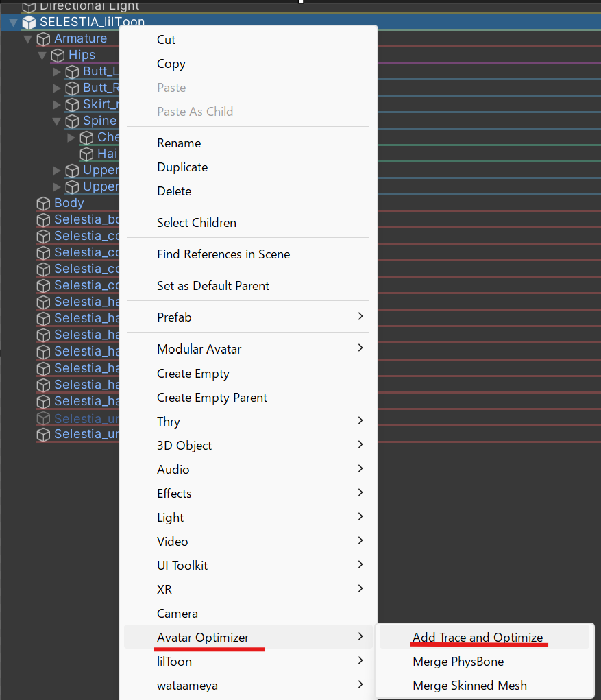
Task: Choose Camera from the context menu
Action: pos(249,614)
